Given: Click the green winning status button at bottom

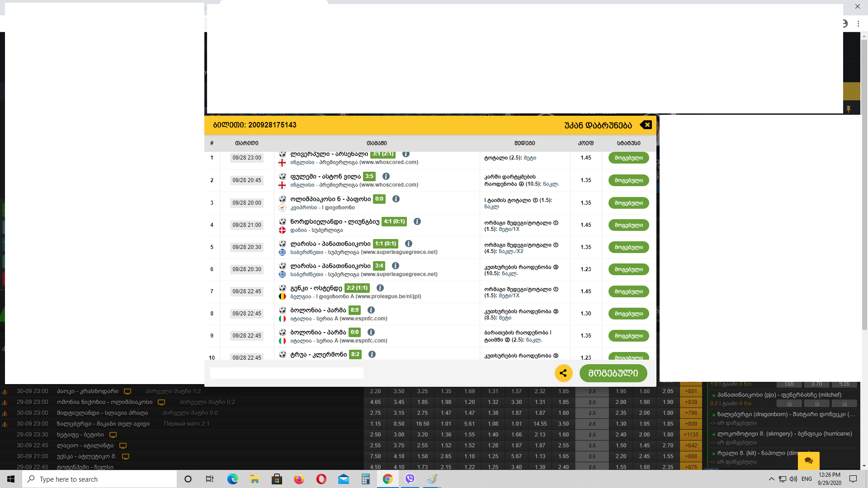Looking at the screenshot, I should click(x=613, y=373).
